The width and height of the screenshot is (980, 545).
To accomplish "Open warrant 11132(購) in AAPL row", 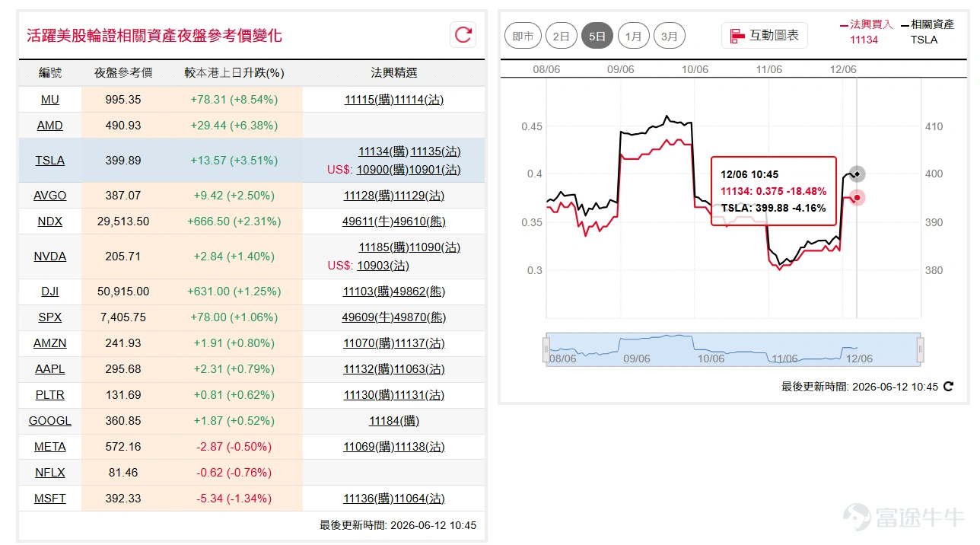I will tap(368, 369).
